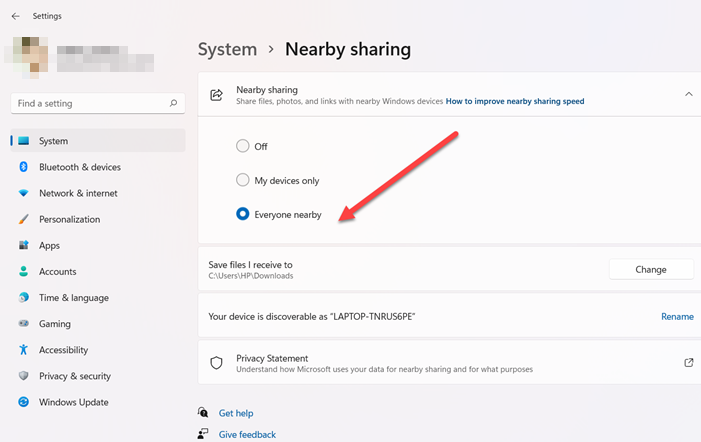
Task: Open the Accounts settings page
Action: click(x=58, y=271)
